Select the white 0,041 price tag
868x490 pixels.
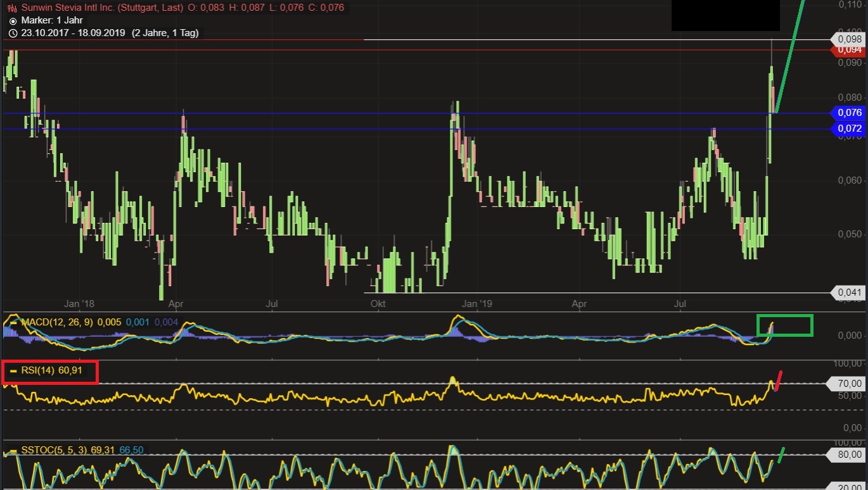(x=849, y=292)
